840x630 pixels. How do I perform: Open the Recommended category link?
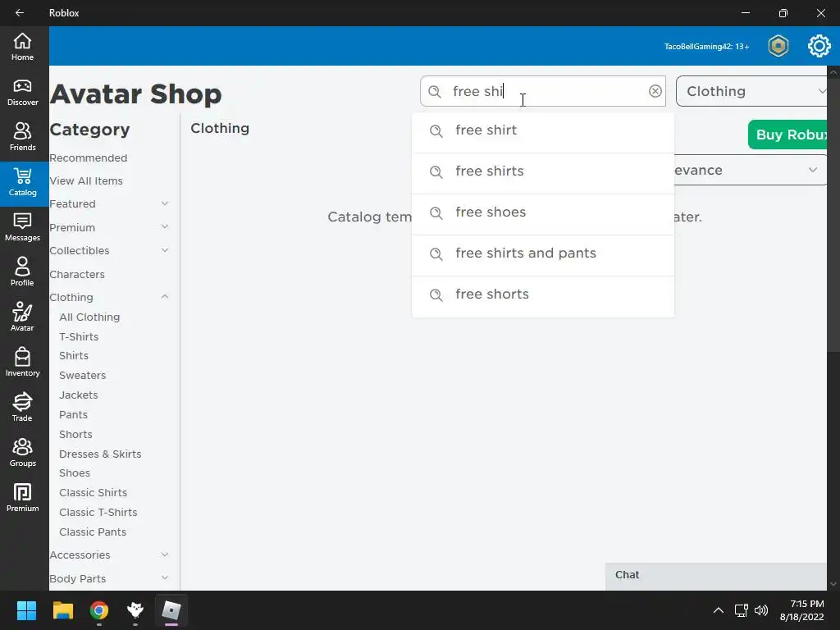click(x=89, y=158)
